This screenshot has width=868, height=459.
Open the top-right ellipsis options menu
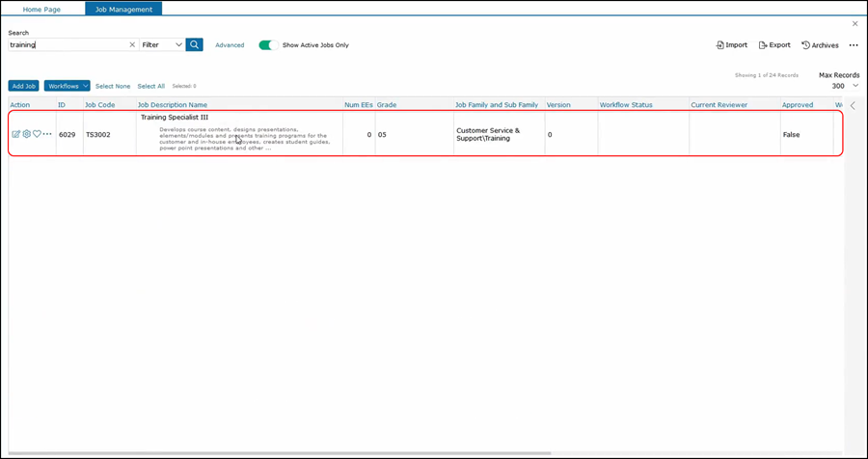coord(853,45)
